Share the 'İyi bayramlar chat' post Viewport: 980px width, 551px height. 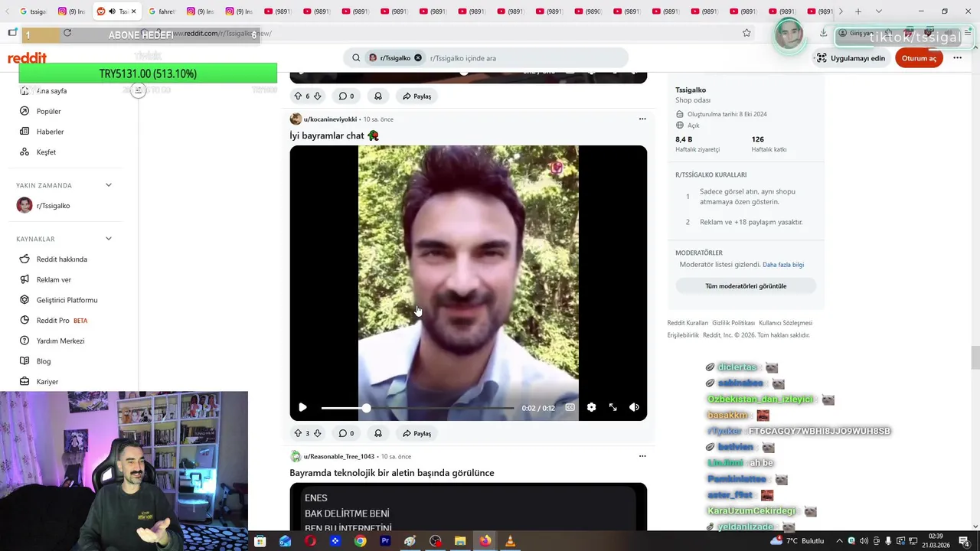(x=417, y=433)
